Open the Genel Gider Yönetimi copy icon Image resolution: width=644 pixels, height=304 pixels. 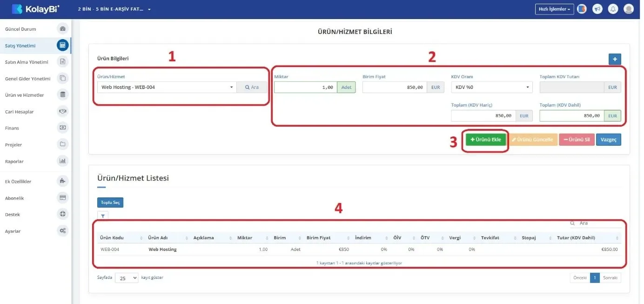(x=62, y=78)
